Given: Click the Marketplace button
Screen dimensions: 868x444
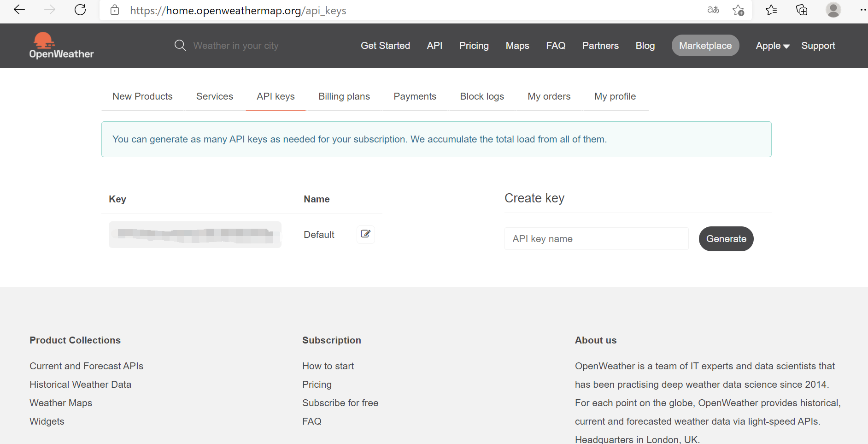Looking at the screenshot, I should click(x=705, y=46).
